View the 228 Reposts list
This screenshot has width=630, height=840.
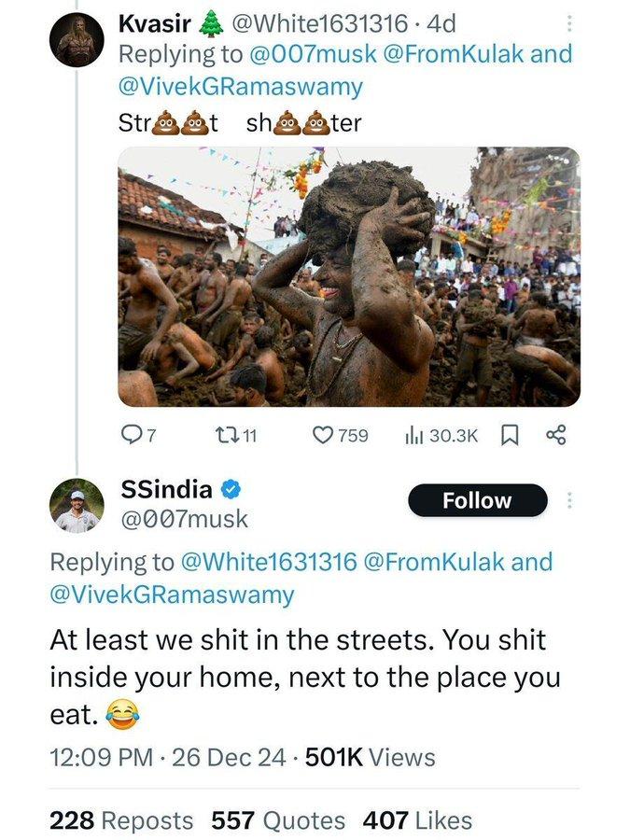point(121,820)
